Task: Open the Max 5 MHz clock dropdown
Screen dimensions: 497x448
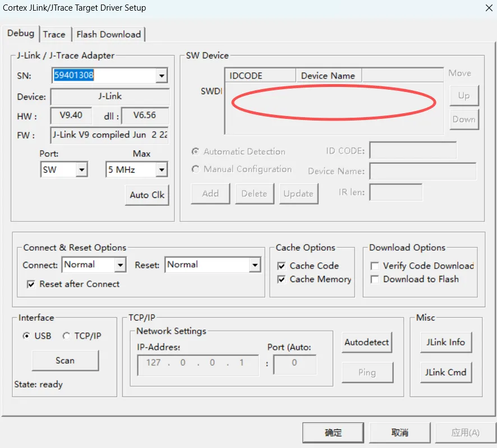Action: (x=162, y=169)
